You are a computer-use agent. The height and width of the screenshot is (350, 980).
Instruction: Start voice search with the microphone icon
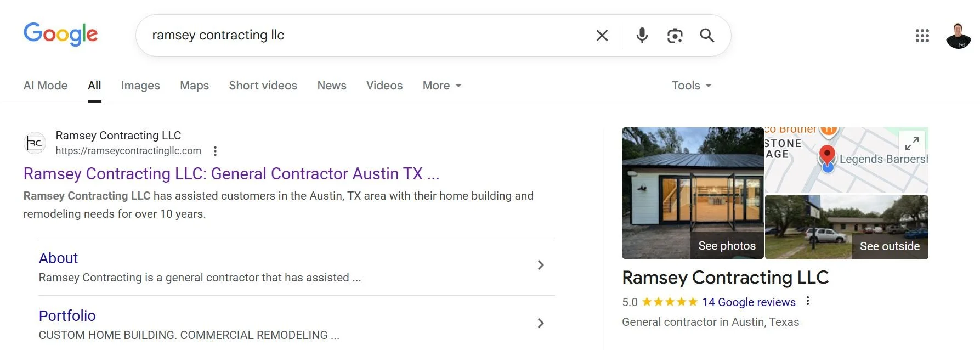click(642, 36)
